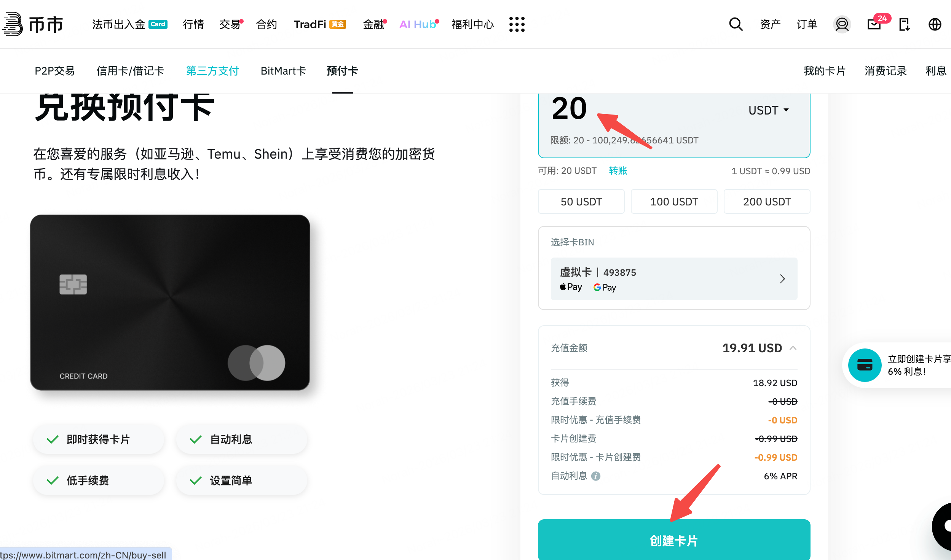The width and height of the screenshot is (951, 560).
Task: Click the 转账 transfer link
Action: (x=618, y=171)
